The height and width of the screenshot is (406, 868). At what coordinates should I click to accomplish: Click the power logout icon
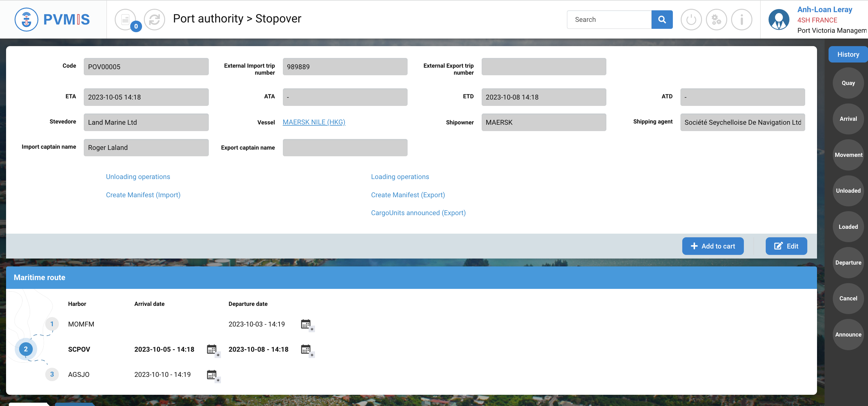[691, 19]
